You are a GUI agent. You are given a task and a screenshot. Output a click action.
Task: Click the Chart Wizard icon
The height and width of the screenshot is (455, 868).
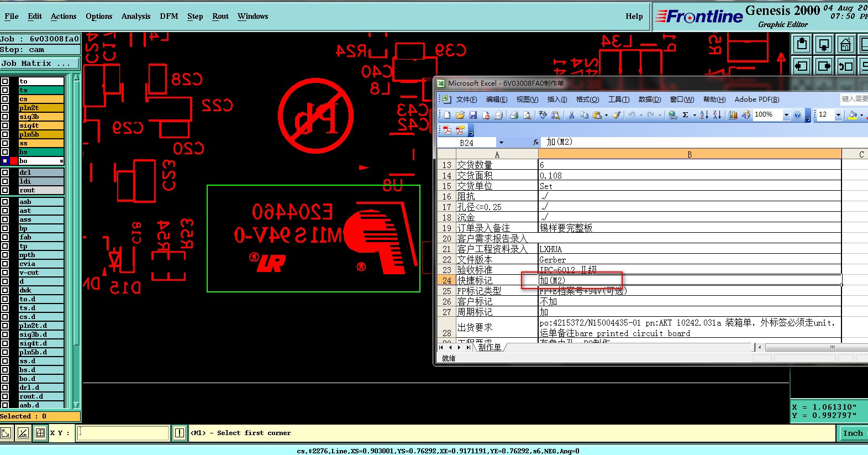(733, 115)
